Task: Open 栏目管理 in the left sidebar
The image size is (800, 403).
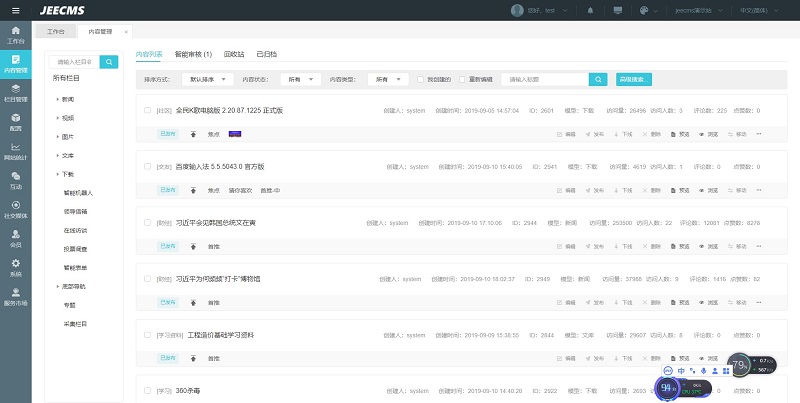Action: pyautogui.click(x=15, y=93)
